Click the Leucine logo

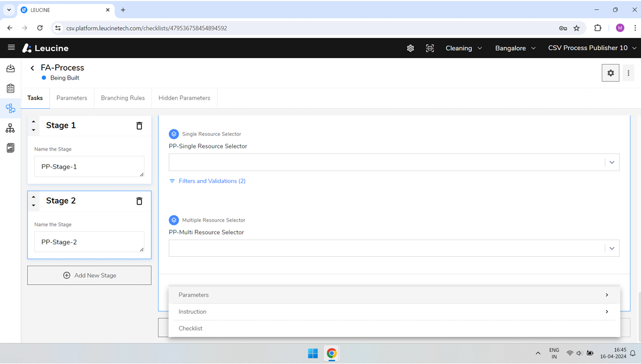(45, 48)
